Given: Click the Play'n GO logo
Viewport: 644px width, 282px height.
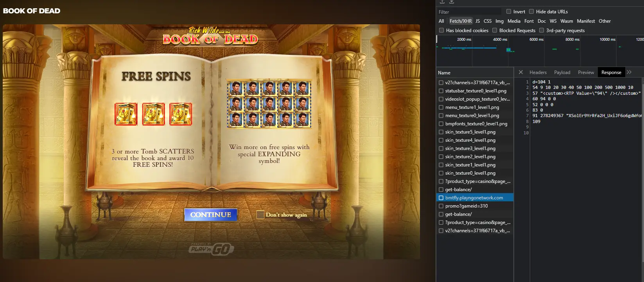Looking at the screenshot, I should [x=211, y=249].
